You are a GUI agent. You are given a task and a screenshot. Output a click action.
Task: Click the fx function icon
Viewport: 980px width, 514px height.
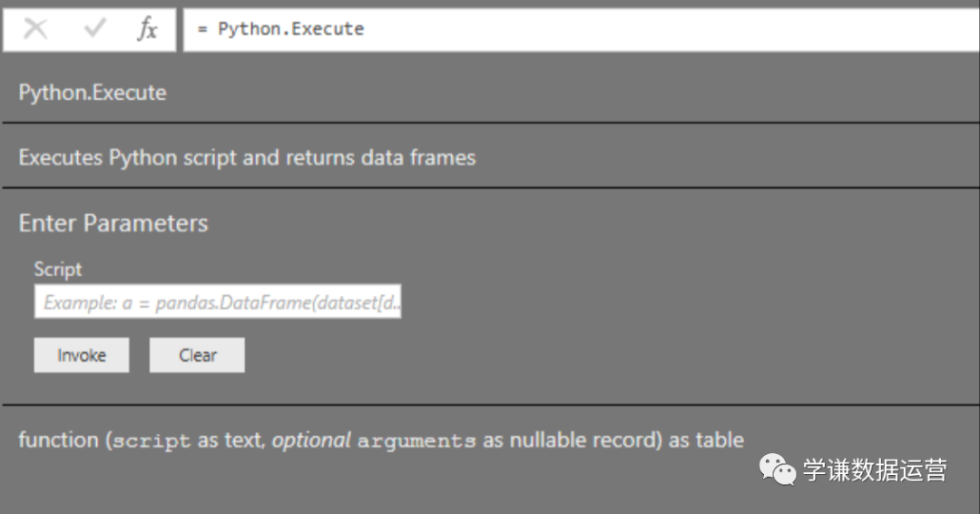tap(147, 29)
